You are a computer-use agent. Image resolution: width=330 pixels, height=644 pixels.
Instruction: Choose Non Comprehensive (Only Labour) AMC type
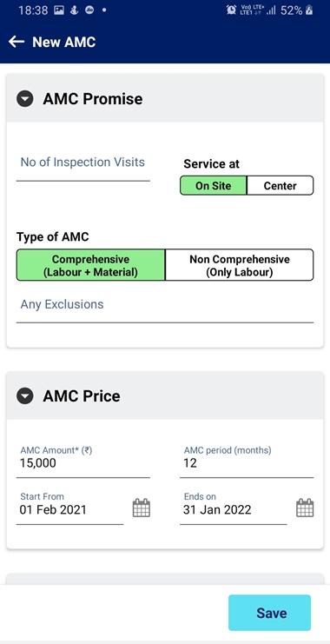[240, 265]
